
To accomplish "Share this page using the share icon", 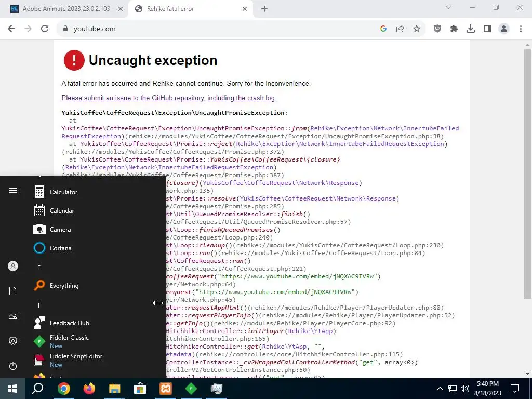I will coord(400,29).
